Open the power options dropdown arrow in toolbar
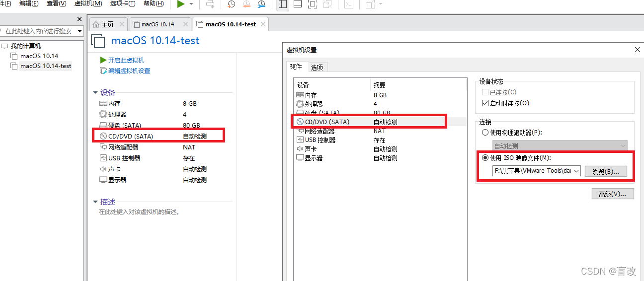 [191, 4]
